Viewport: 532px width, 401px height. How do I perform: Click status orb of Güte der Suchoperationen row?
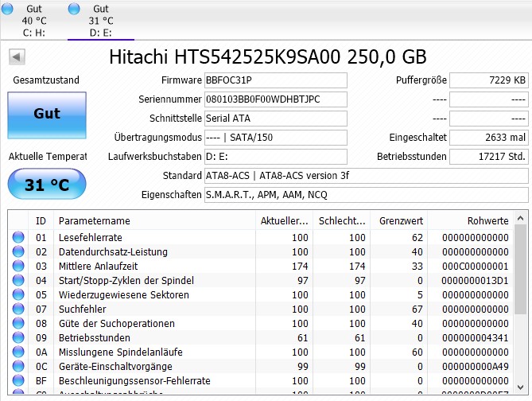(x=18, y=323)
